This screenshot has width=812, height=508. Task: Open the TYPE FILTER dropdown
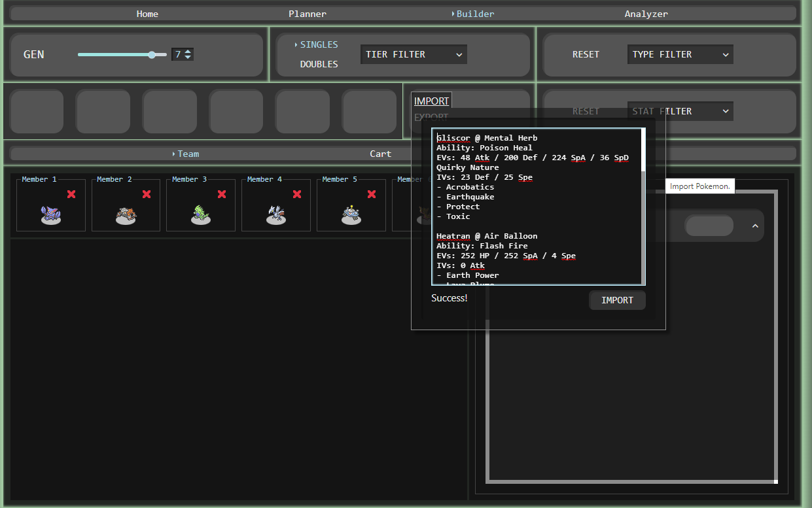[x=680, y=54]
